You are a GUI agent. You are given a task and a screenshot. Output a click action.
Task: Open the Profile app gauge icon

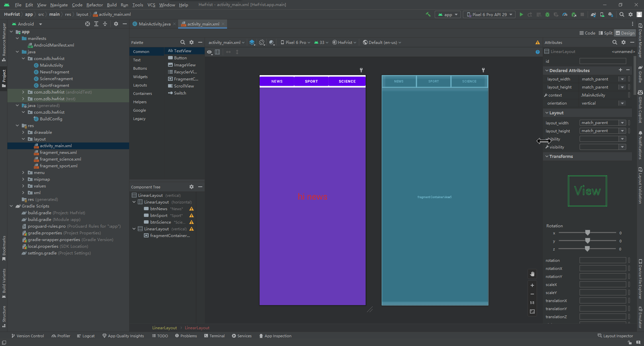coord(565,14)
